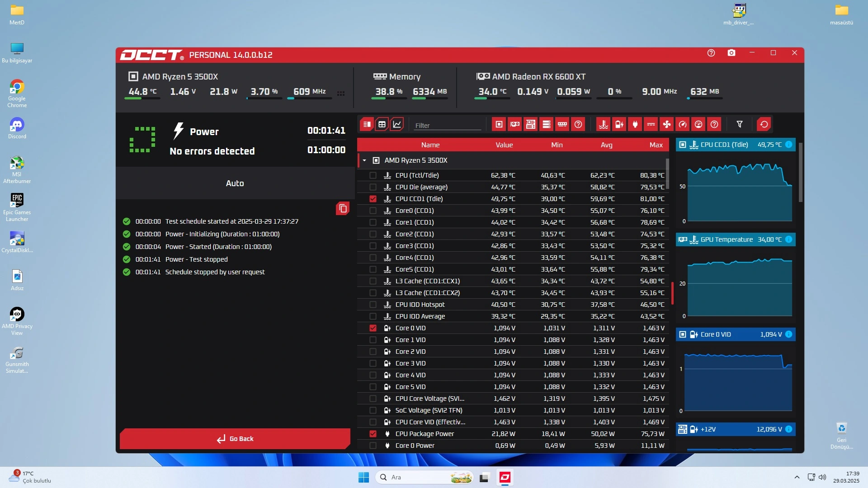
Task: Toggle the motherboard device filter icon
Action: pos(531,124)
